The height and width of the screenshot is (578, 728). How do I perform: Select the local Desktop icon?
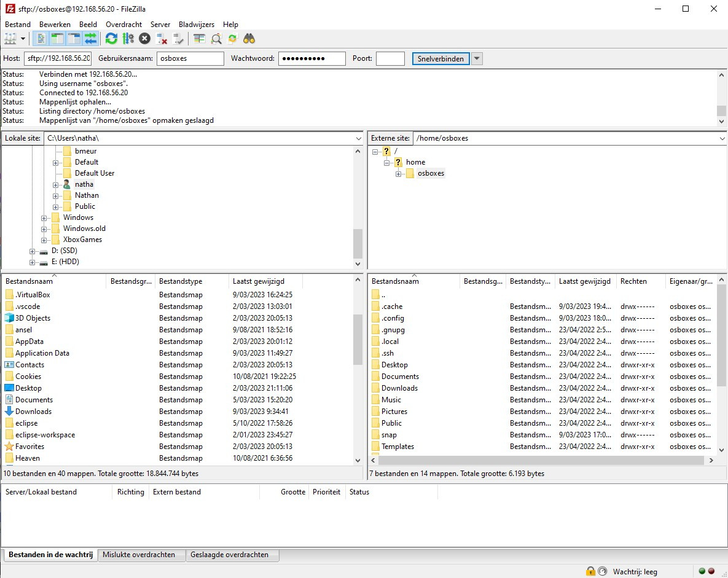[x=9, y=388]
